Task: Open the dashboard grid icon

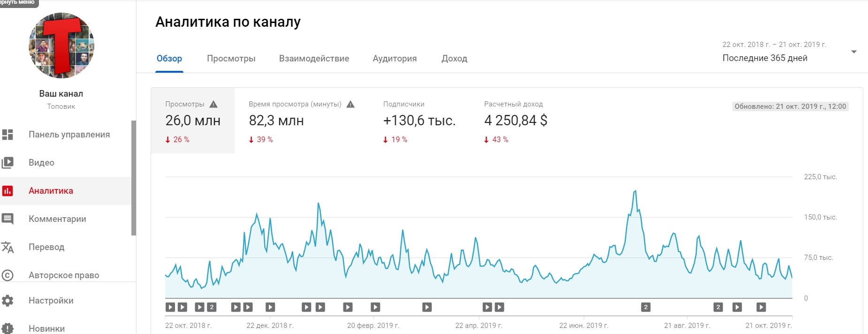Action: point(8,135)
